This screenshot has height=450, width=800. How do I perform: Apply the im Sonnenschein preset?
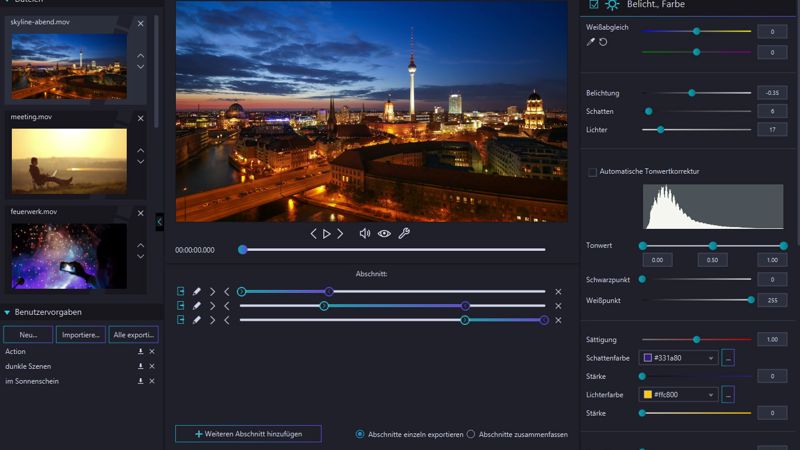tap(32, 381)
